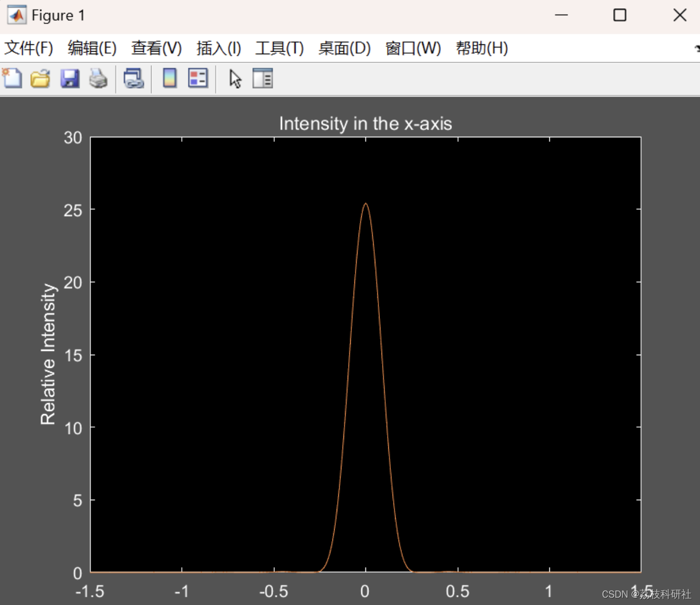The image size is (700, 605).
Task: Open the 工具(T) menu
Action: click(x=279, y=48)
